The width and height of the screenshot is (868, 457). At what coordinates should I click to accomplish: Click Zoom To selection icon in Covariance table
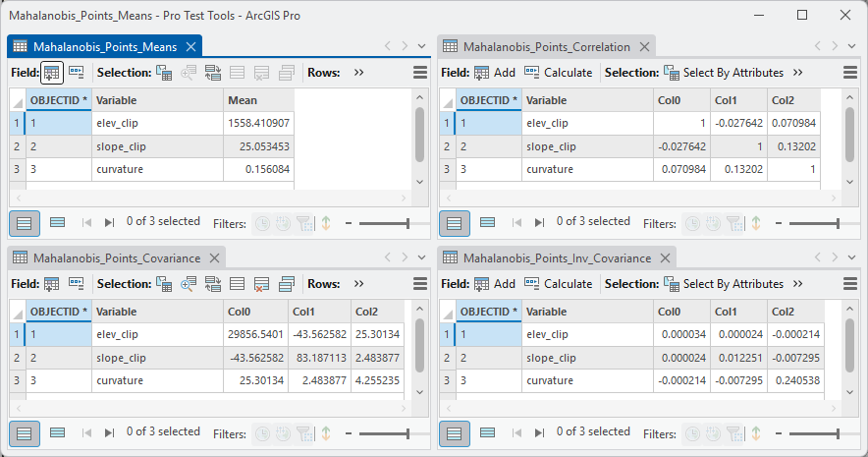pos(189,284)
